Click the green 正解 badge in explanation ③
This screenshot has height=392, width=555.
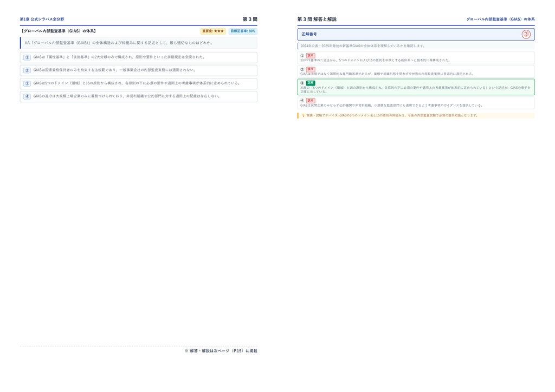311,83
